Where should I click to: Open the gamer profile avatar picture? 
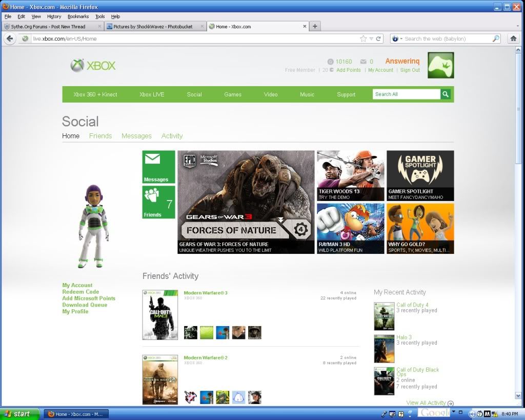[x=440, y=65]
